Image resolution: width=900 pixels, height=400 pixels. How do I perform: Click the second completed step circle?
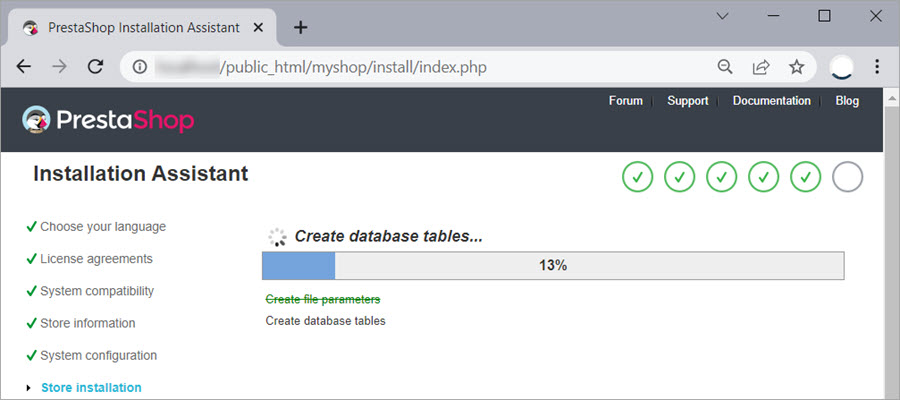(x=680, y=177)
